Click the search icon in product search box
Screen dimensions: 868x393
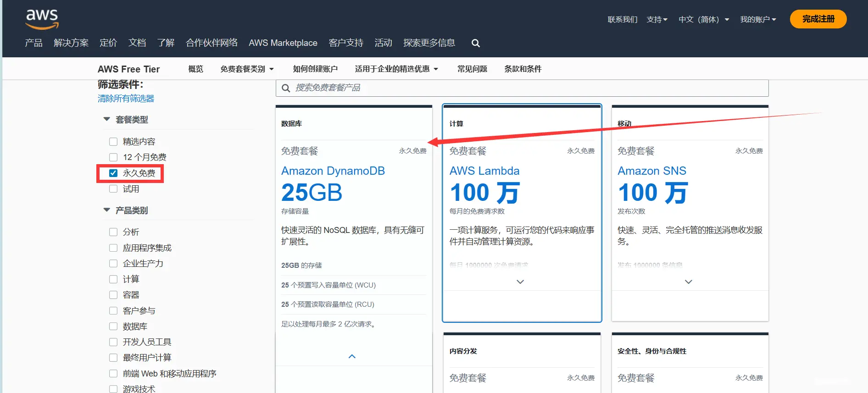point(286,88)
